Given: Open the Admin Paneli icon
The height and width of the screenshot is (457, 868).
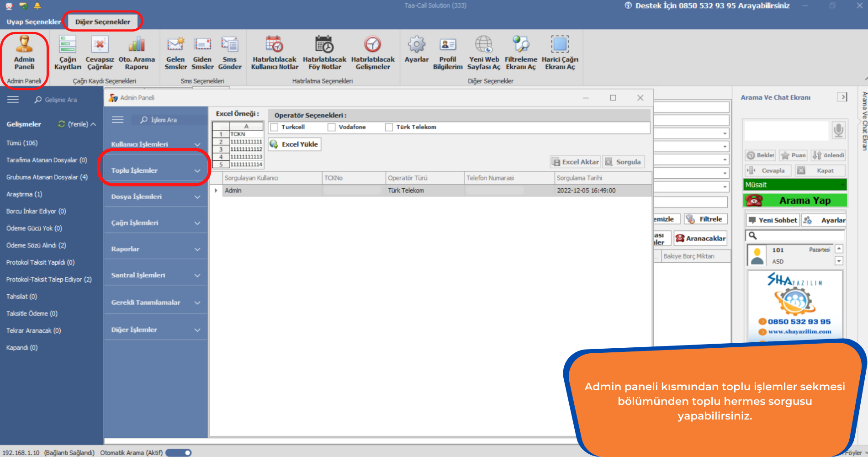Looking at the screenshot, I should click(24, 53).
